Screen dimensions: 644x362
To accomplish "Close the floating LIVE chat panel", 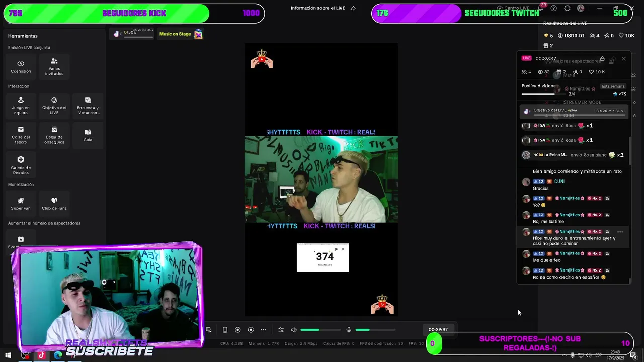I will (624, 59).
